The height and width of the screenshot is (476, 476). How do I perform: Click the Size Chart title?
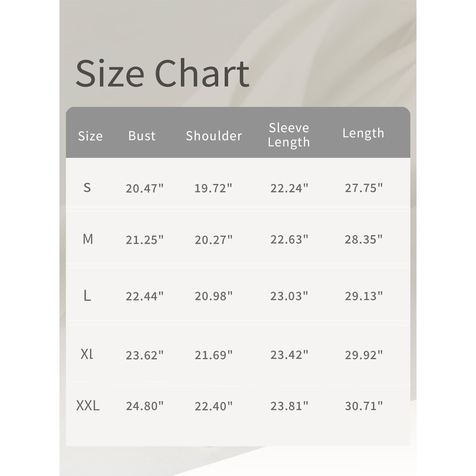pyautogui.click(x=162, y=73)
